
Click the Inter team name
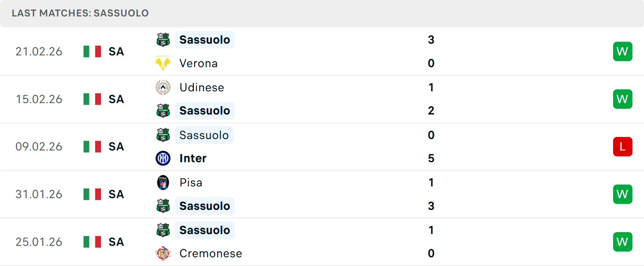coord(193,158)
